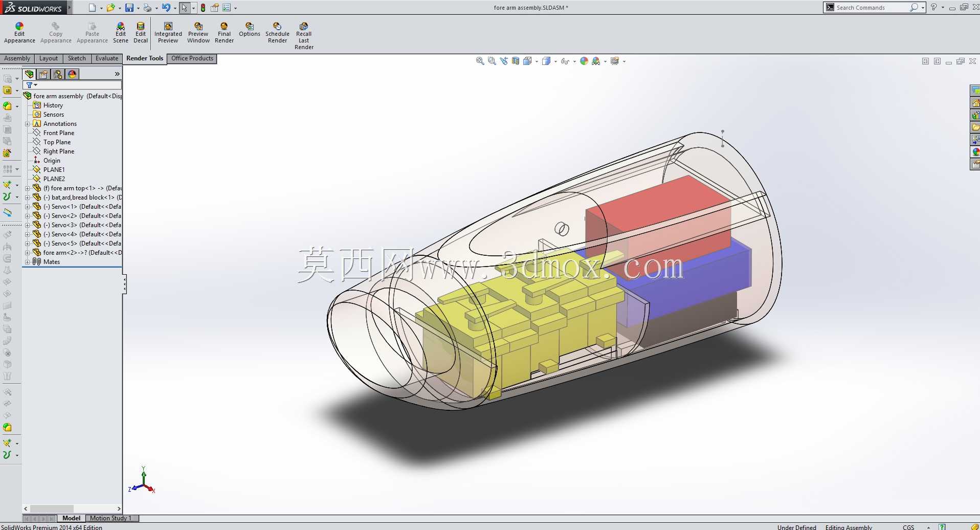
Task: Click the Undo icon
Action: pyautogui.click(x=166, y=8)
